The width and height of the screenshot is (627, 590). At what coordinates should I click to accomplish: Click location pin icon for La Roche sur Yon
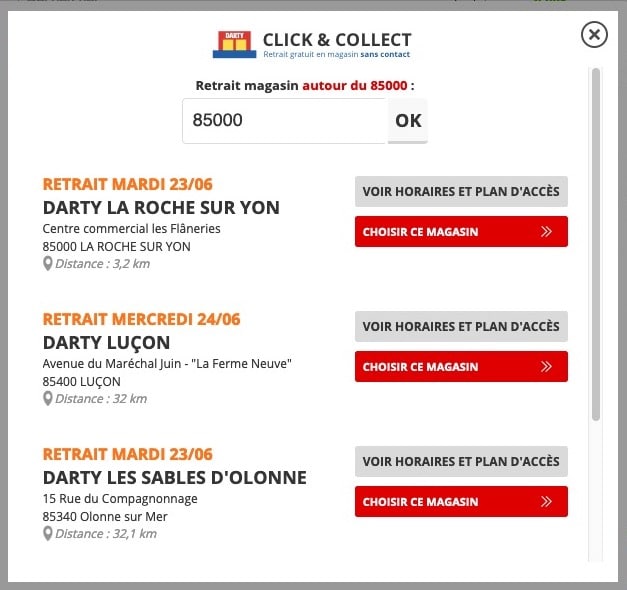[47, 264]
